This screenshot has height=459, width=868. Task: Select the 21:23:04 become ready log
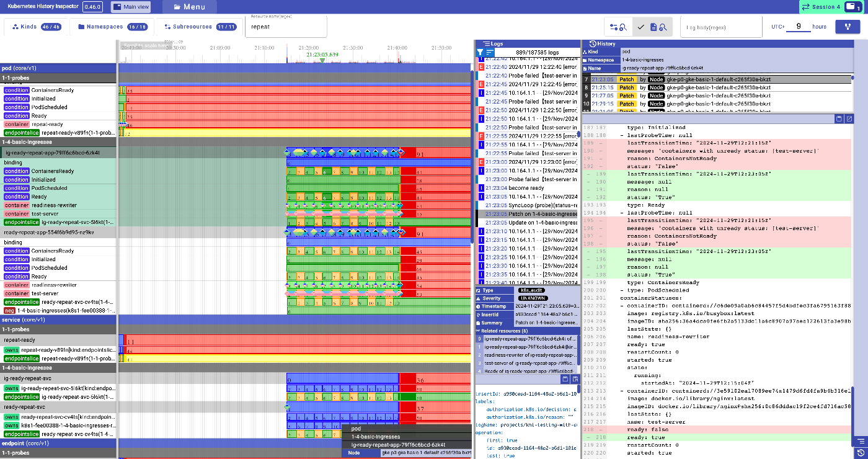click(x=527, y=187)
